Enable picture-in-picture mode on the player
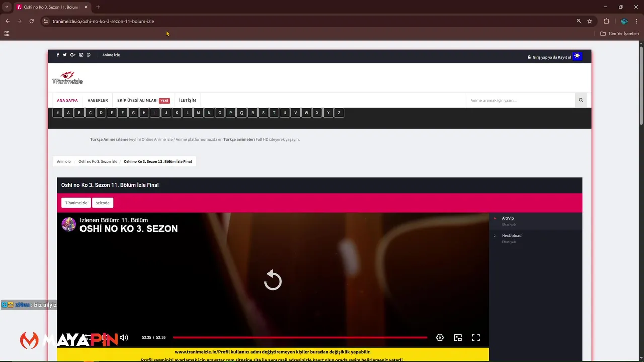Image resolution: width=644 pixels, height=362 pixels. (458, 338)
